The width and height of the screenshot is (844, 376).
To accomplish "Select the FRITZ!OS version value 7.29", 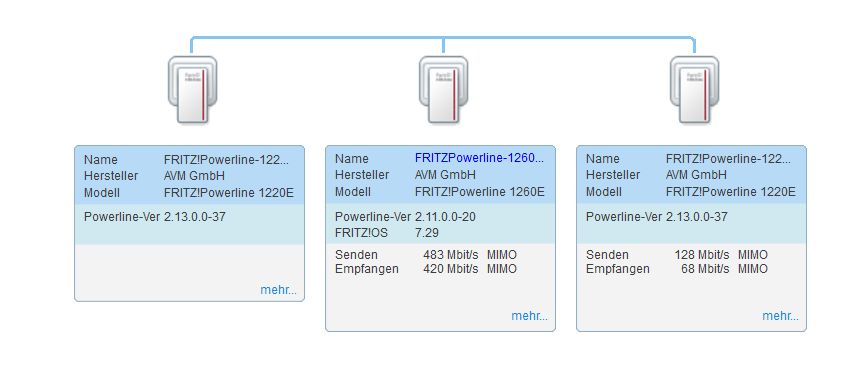I will (x=427, y=233).
